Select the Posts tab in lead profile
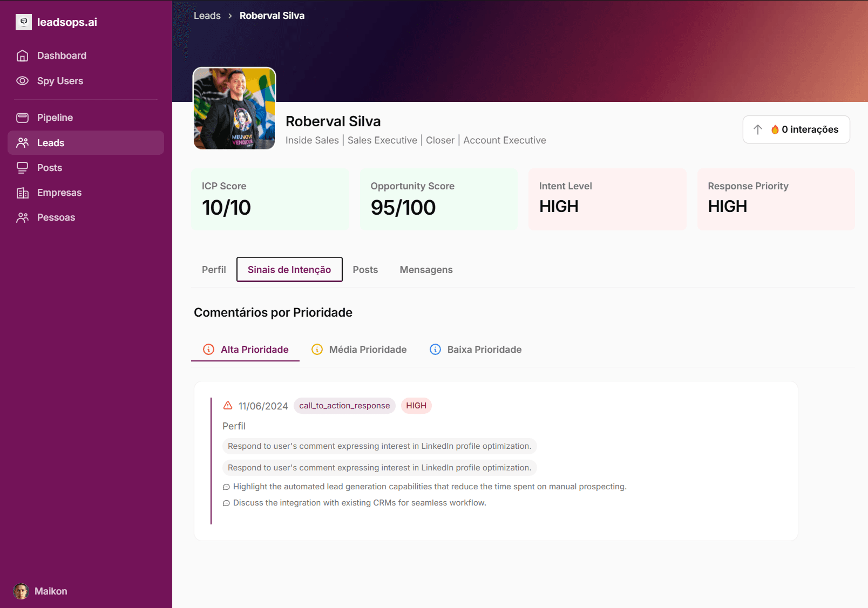The image size is (868, 608). click(x=365, y=270)
